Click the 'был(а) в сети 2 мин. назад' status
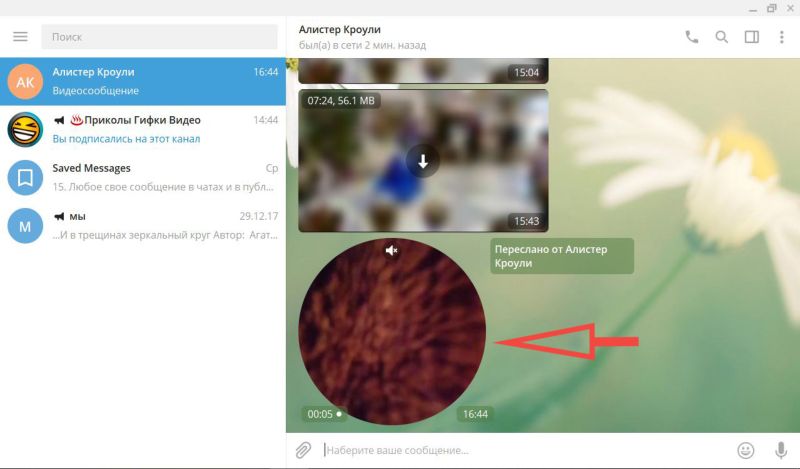The width and height of the screenshot is (800, 469). (x=362, y=45)
